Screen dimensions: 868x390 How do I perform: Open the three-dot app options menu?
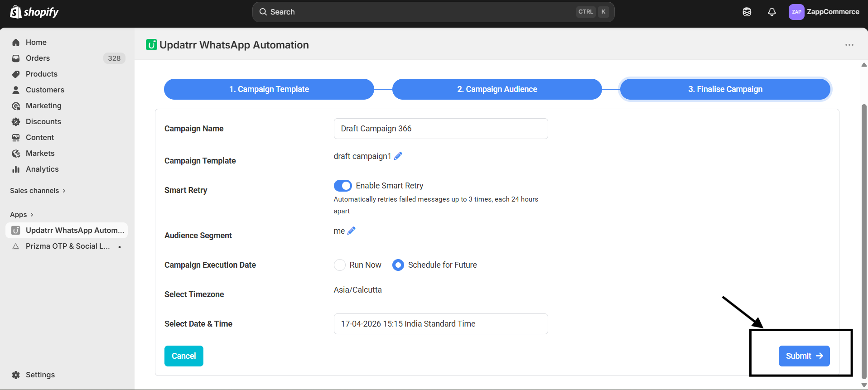pyautogui.click(x=849, y=45)
